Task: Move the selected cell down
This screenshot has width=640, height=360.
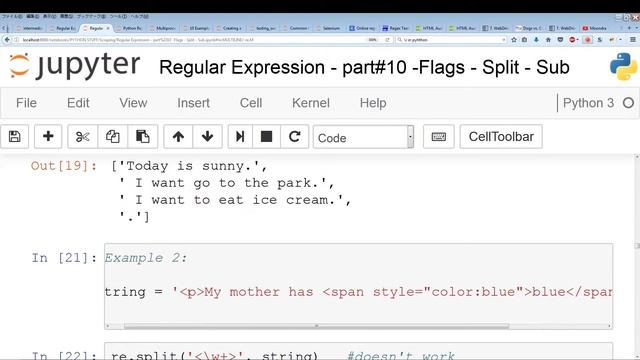Action: (x=207, y=136)
